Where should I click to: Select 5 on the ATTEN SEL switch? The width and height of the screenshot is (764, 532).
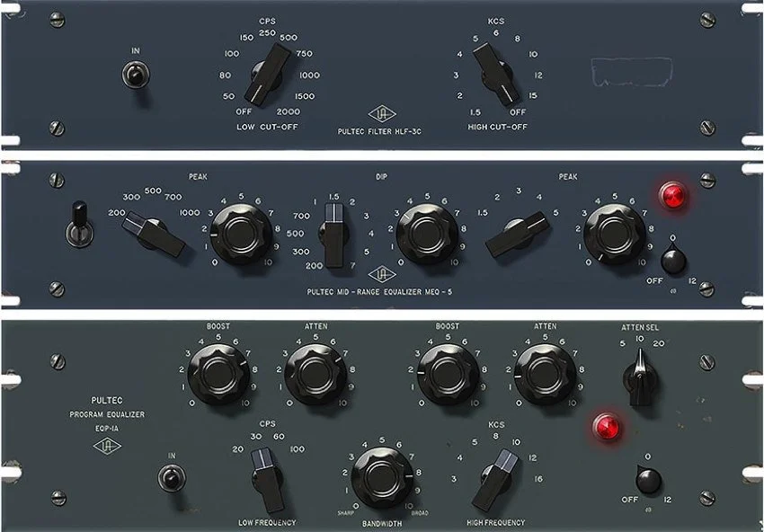click(622, 343)
